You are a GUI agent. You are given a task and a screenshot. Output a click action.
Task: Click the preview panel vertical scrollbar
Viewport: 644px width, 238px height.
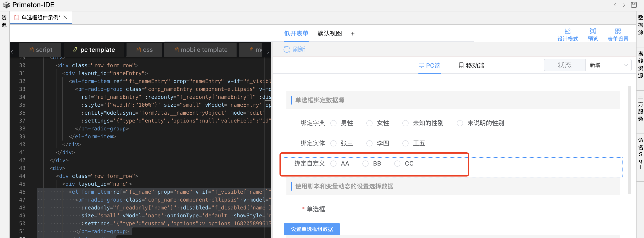[x=629, y=140]
